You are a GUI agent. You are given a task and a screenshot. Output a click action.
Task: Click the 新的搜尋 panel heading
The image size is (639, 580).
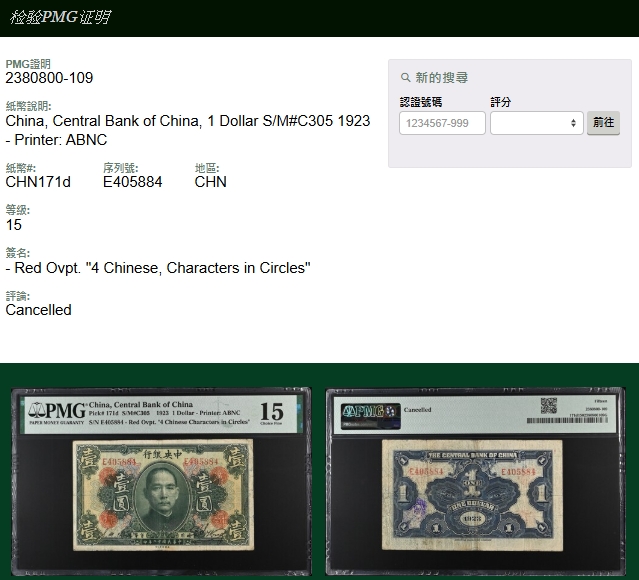(x=441, y=78)
